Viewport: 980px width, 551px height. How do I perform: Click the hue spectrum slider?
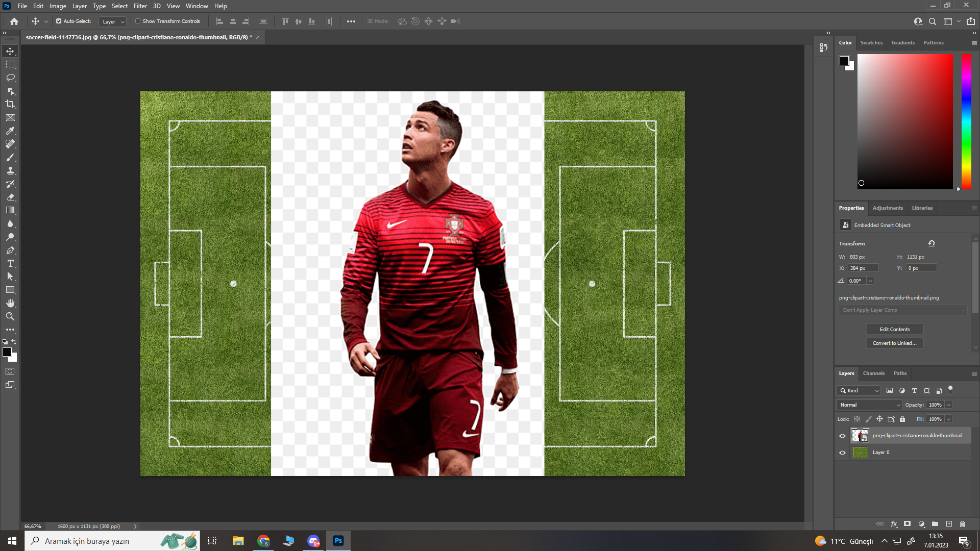click(x=966, y=121)
